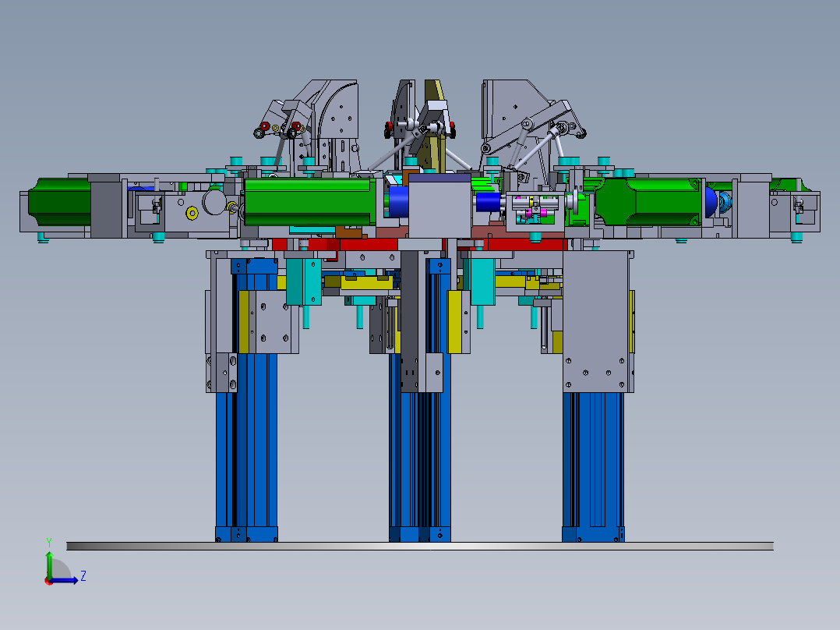
Task: Select the right blue support column
Action: pyautogui.click(x=593, y=466)
